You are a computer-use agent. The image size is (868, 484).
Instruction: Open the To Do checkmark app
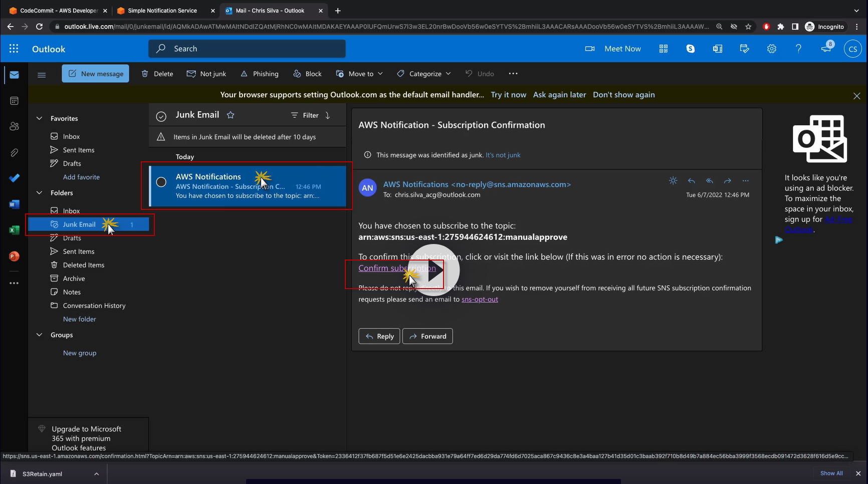(14, 178)
